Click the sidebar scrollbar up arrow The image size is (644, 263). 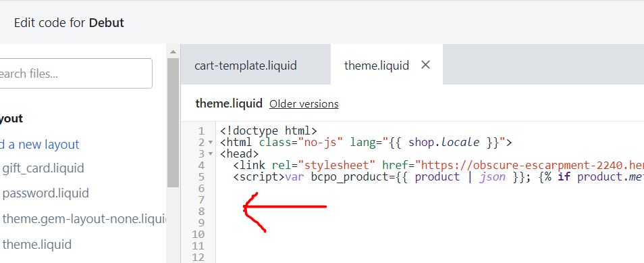(x=173, y=52)
